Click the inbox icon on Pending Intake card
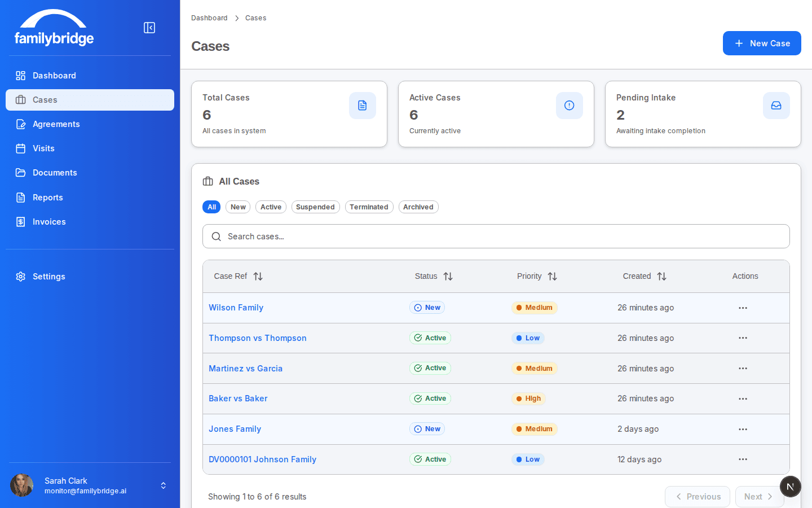Viewport: 812px width, 508px height. pos(776,105)
